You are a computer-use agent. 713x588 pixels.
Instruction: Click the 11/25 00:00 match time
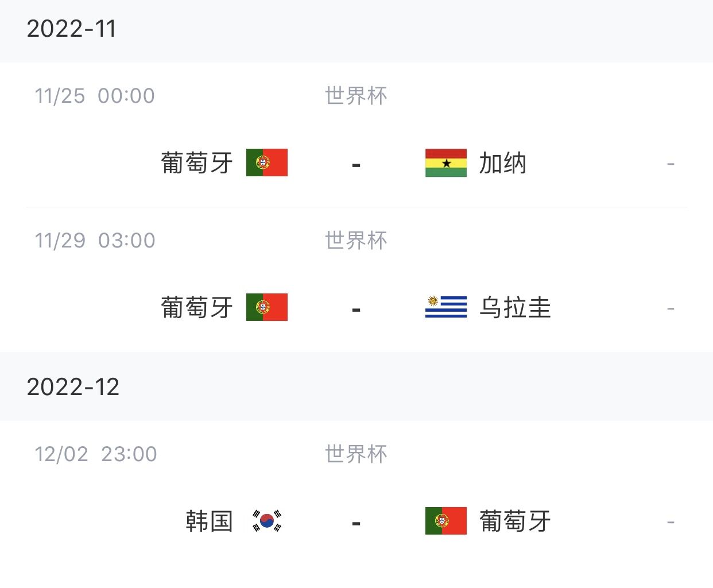pyautogui.click(x=95, y=96)
